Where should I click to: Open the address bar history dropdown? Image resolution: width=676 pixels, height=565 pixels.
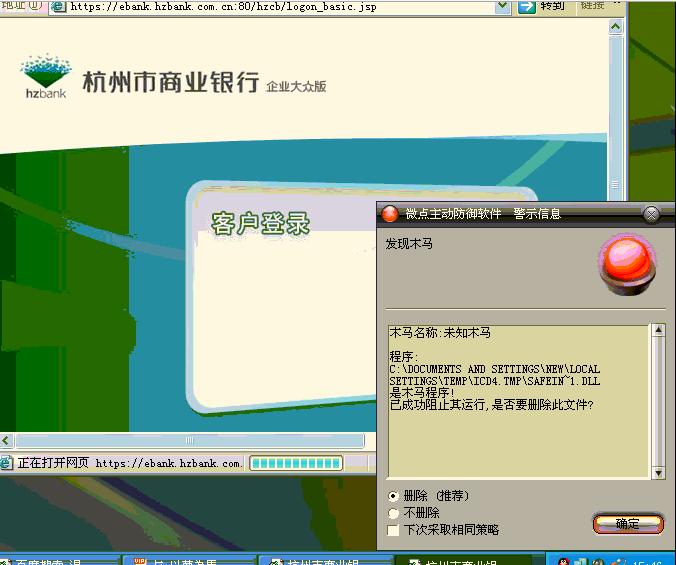[502, 6]
